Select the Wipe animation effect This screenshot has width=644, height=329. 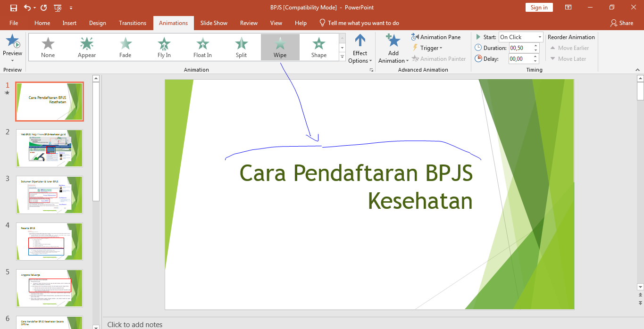(x=280, y=47)
